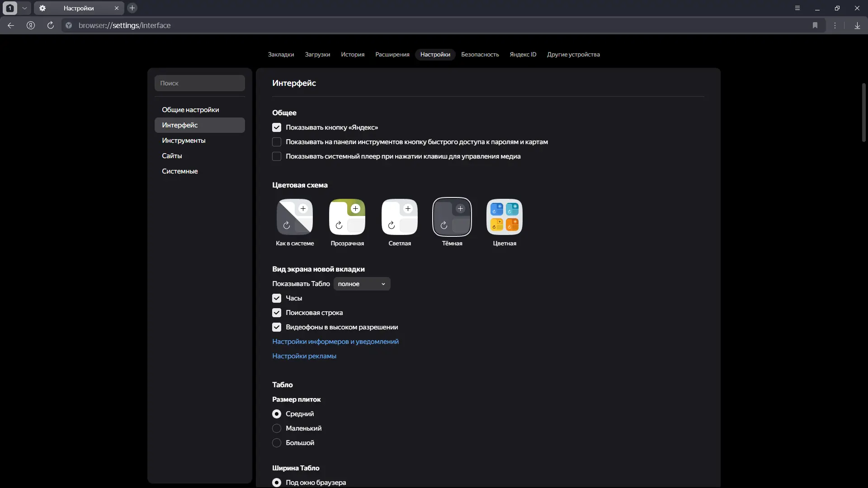Screen dimensions: 868x488
Task: Reload the settings page
Action: (x=51, y=25)
